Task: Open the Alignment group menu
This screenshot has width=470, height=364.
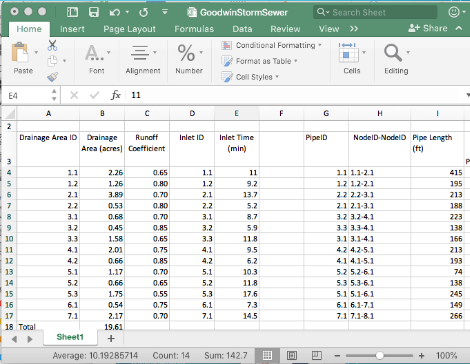Action: (143, 59)
